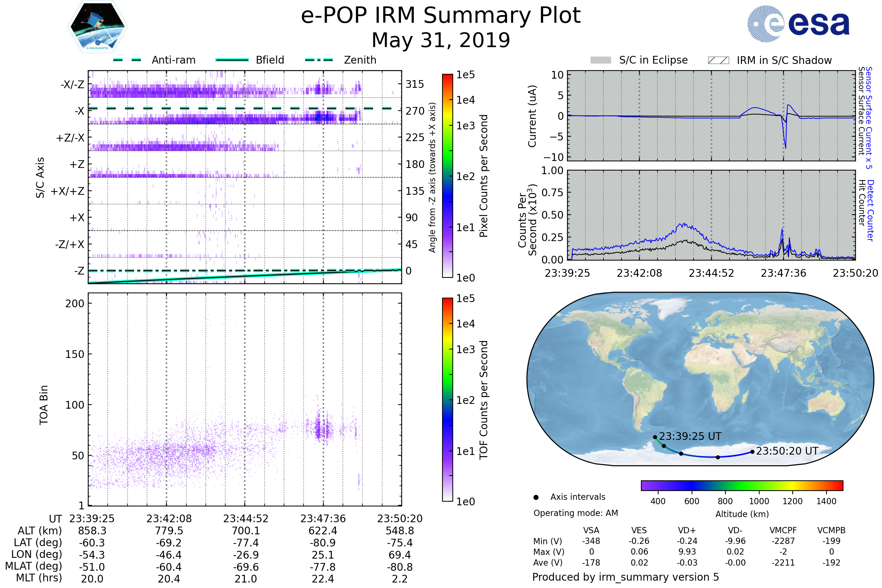Click the e-POP IRM Summary Plot title
The height and width of the screenshot is (588, 882).
click(x=441, y=16)
